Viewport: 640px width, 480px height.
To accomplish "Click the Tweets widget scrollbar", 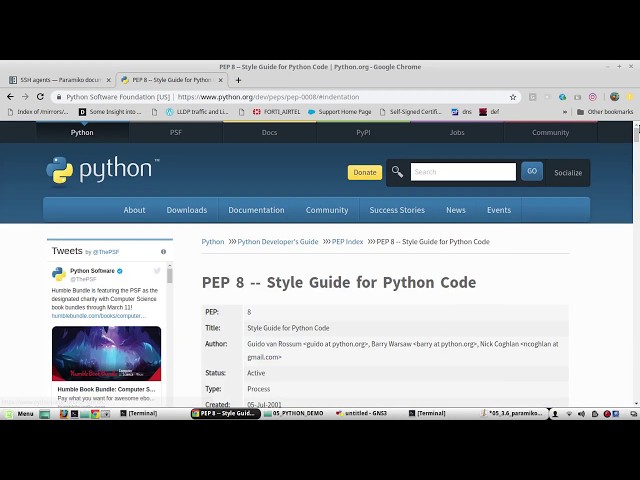I will click(x=169, y=275).
